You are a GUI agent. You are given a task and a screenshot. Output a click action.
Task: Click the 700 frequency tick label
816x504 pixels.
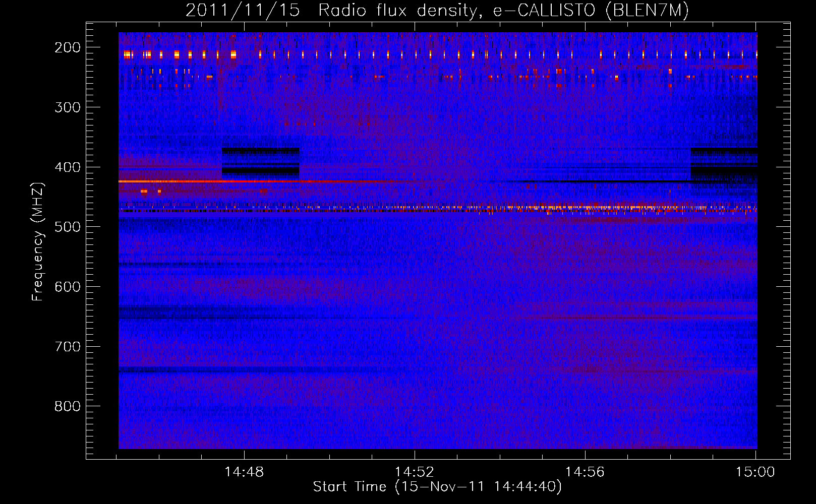coord(68,347)
